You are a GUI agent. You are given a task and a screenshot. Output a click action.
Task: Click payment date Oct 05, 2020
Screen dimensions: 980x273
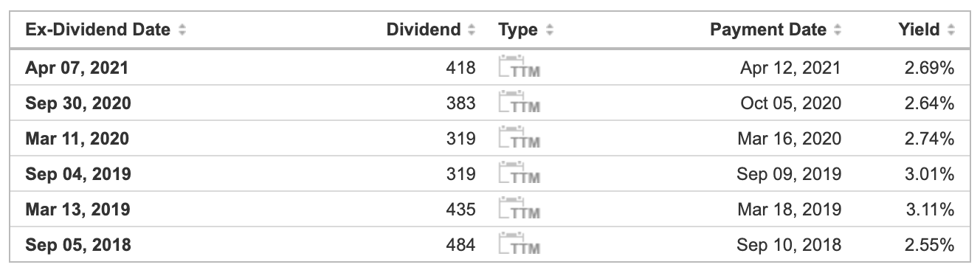click(x=791, y=103)
